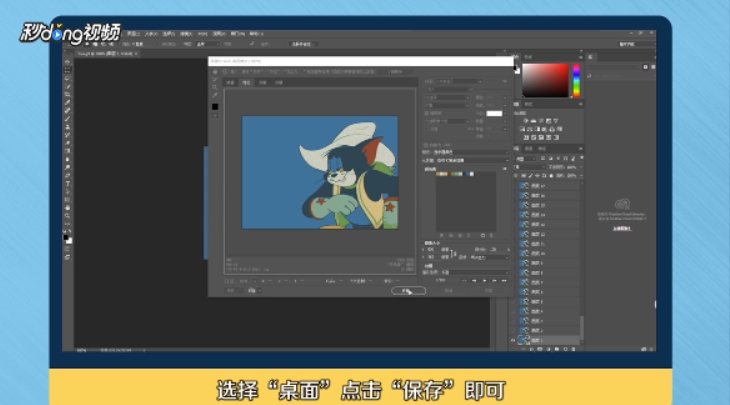The width and height of the screenshot is (730, 405).
Task: Open the layer blend mode dropdown
Action: click(530, 167)
